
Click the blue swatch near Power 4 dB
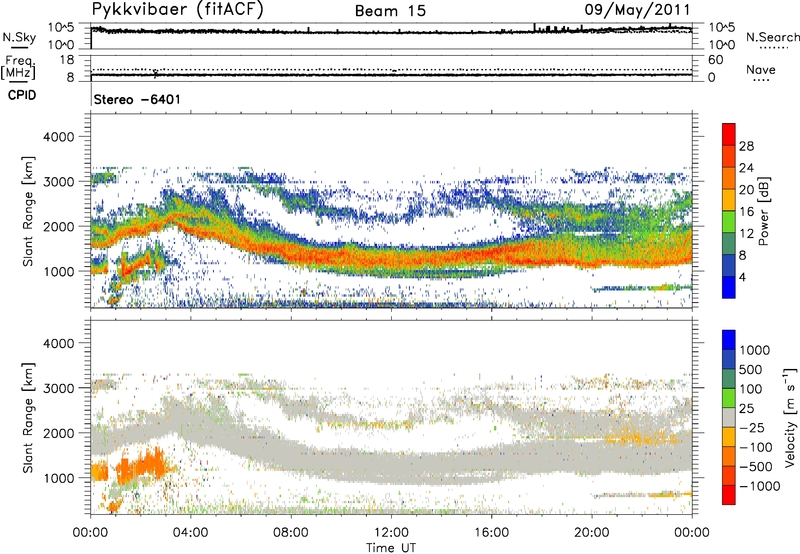coord(729,287)
